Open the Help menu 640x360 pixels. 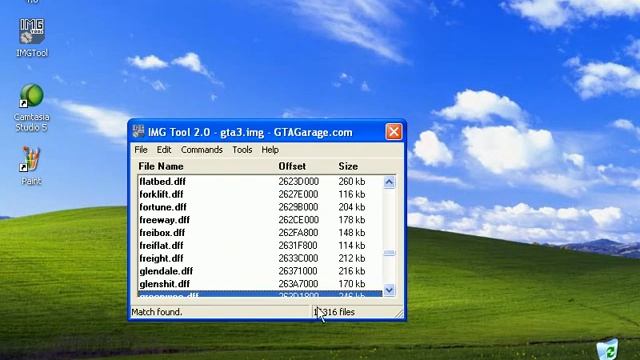[270, 150]
